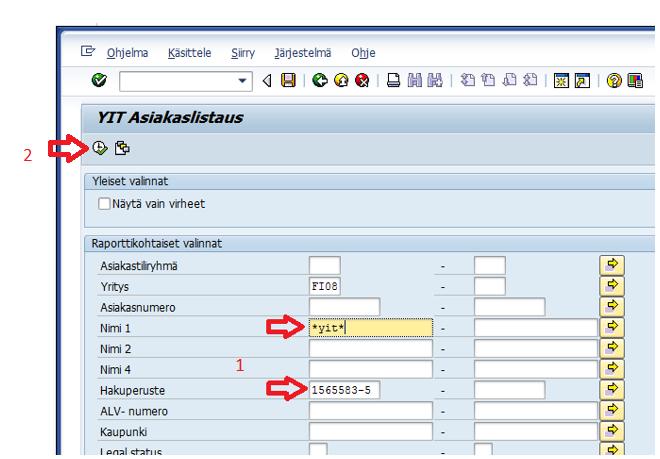
Task: Open multiple selection for Kaupunki
Action: tap(612, 430)
